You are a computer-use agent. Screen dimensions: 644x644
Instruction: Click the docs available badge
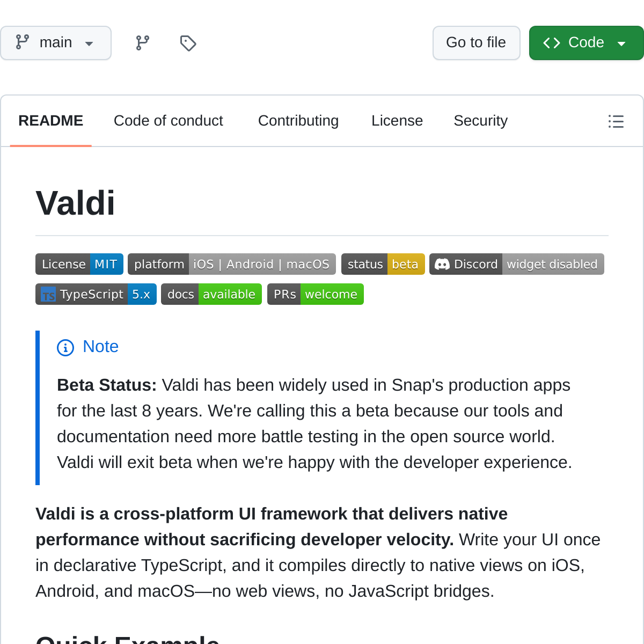(x=211, y=294)
